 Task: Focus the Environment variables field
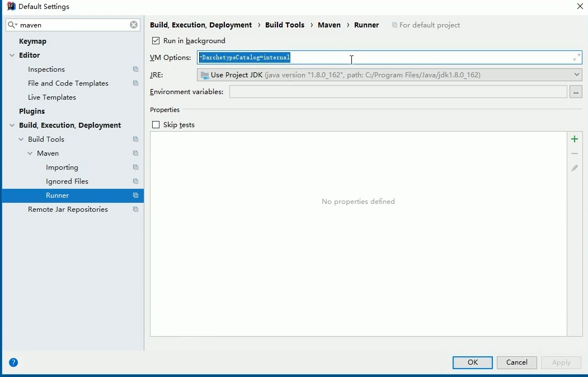click(398, 92)
